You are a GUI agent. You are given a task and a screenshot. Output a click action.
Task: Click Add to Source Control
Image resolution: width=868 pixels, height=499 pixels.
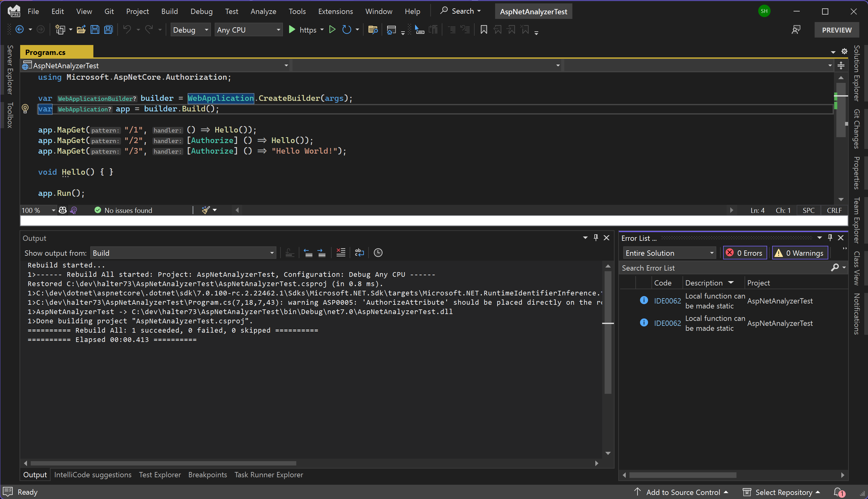point(682,492)
